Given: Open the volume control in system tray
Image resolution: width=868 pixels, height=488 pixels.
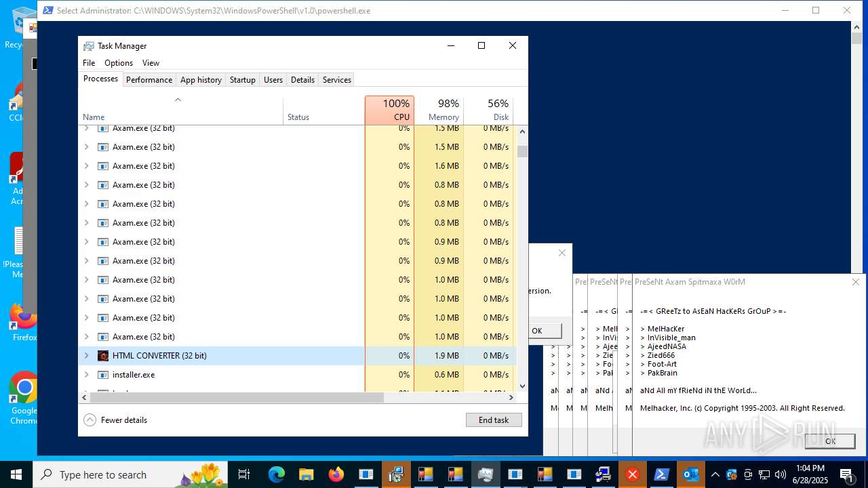Looking at the screenshot, I should [781, 474].
